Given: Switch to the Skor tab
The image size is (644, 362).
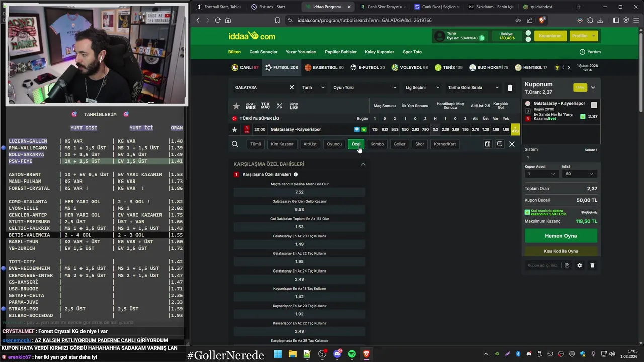Looking at the screenshot, I should pyautogui.click(x=420, y=144).
